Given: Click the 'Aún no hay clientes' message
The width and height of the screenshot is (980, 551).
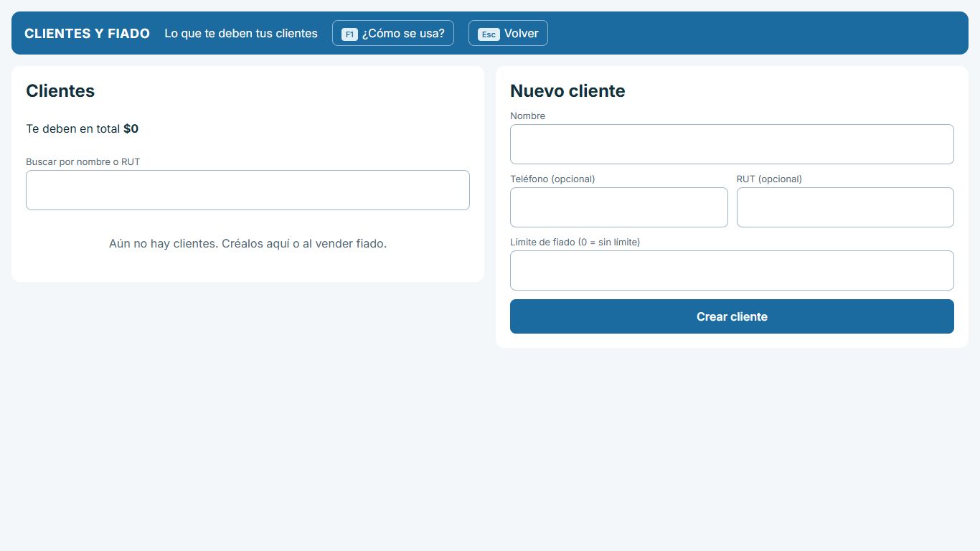Looking at the screenshot, I should point(248,244).
